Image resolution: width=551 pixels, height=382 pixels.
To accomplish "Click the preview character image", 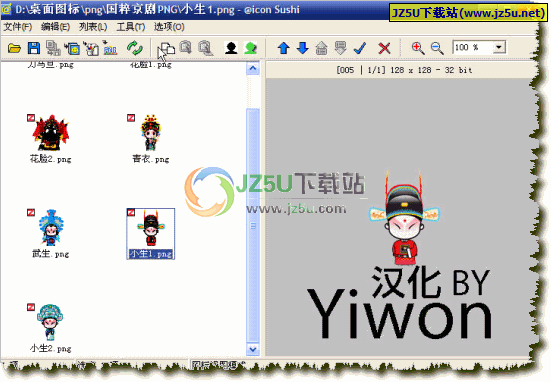I will coord(404,218).
